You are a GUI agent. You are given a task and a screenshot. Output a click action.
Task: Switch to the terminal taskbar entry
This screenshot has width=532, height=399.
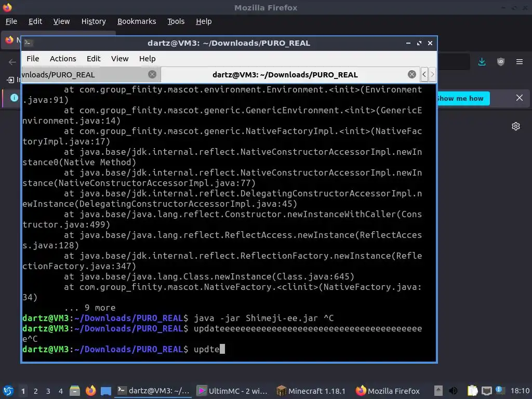click(x=153, y=391)
